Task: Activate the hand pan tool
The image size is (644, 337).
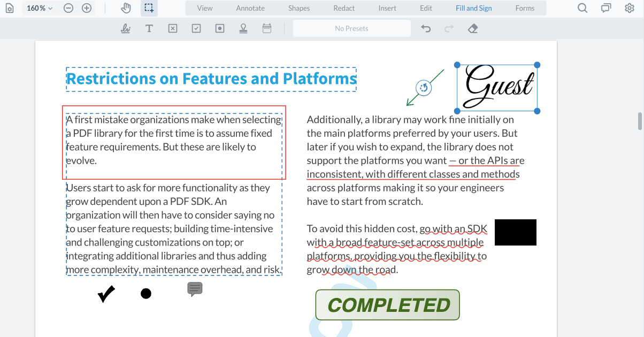Action: point(125,8)
